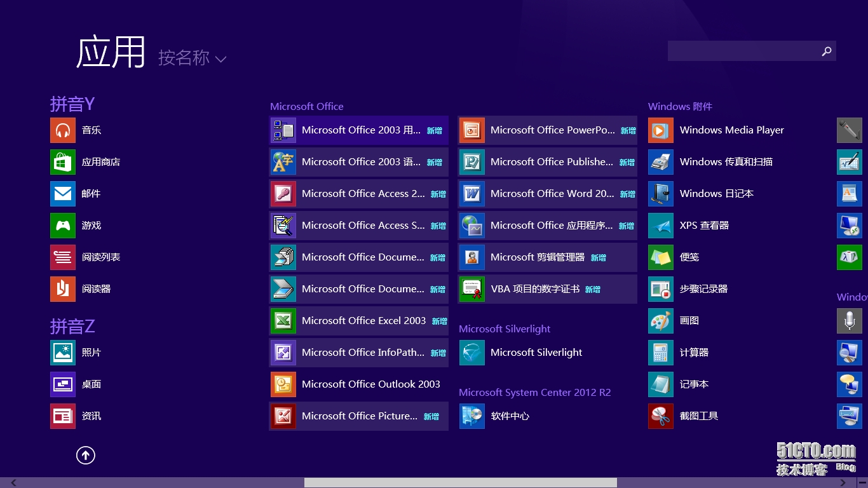Launch Microsoft Office PowerPo... app

[x=547, y=130]
